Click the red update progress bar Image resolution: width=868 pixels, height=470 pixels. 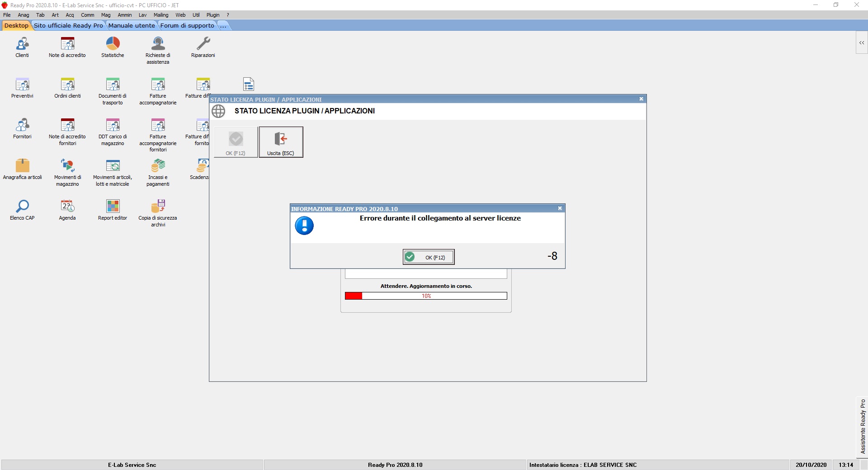tap(426, 296)
